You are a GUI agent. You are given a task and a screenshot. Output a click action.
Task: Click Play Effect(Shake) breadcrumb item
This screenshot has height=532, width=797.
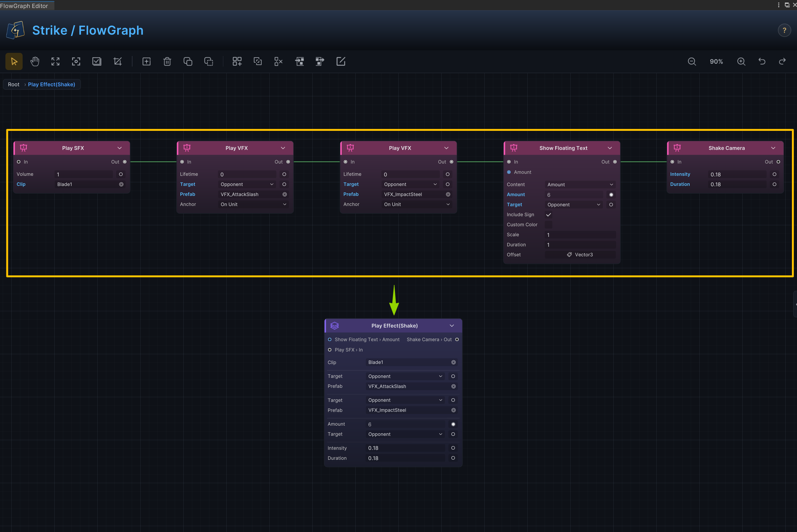click(52, 84)
